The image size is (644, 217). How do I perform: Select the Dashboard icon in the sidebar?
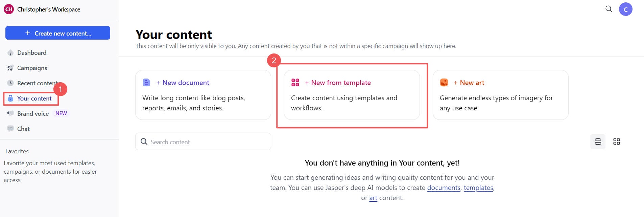(10, 52)
